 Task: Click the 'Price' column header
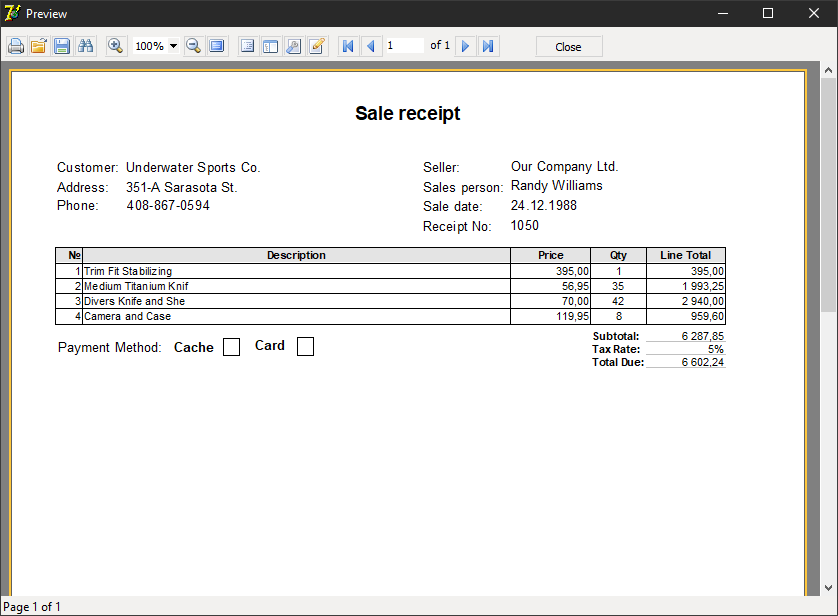(x=550, y=255)
